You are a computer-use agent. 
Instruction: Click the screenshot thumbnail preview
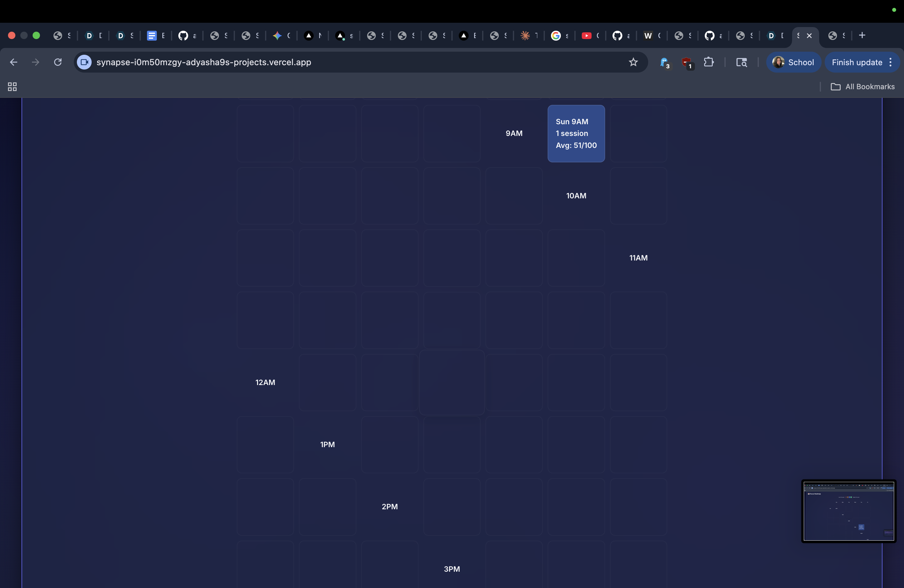pos(849,511)
